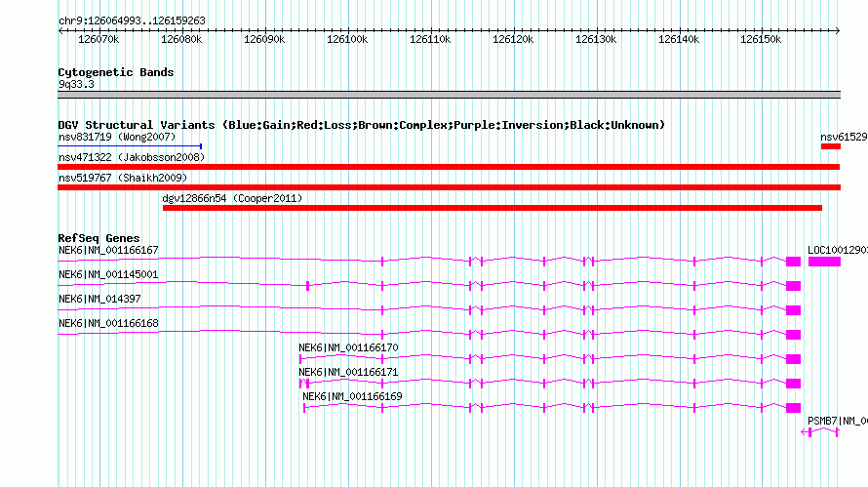Viewport: 868px width, 487px height.
Task: Select nsv519767 (Shaikh2009) variant label
Action: pyautogui.click(x=123, y=178)
